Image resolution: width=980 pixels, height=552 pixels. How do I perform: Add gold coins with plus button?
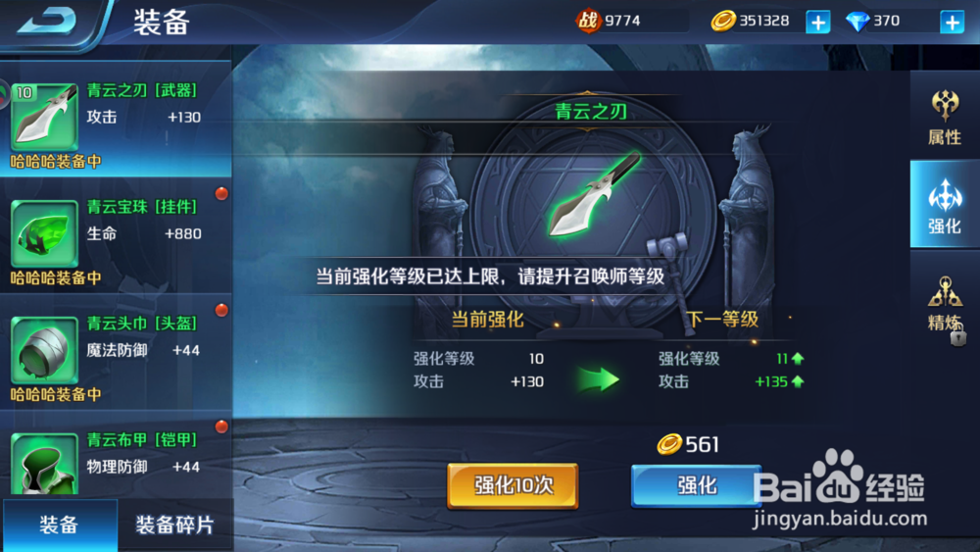point(817,22)
